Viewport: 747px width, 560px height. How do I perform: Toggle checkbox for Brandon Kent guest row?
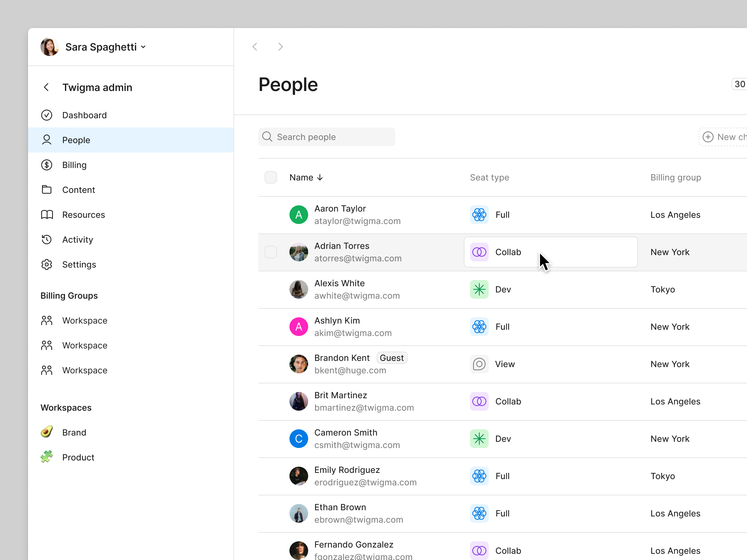270,364
